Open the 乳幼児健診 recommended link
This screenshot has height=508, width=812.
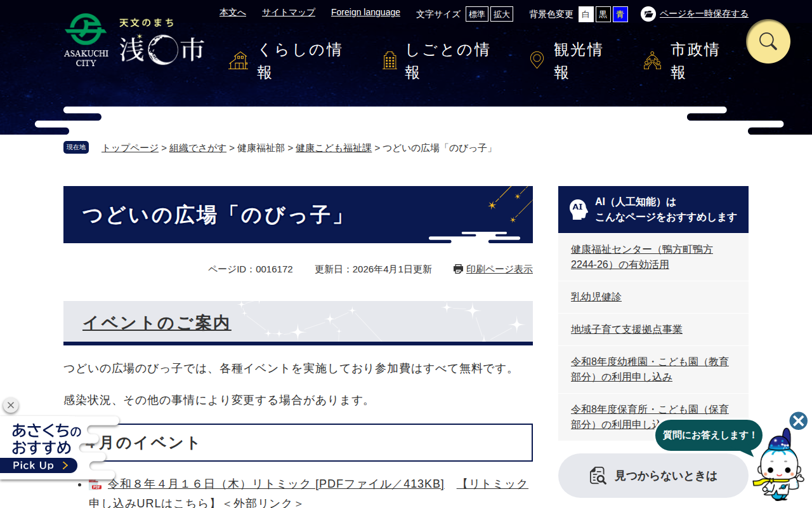click(596, 297)
